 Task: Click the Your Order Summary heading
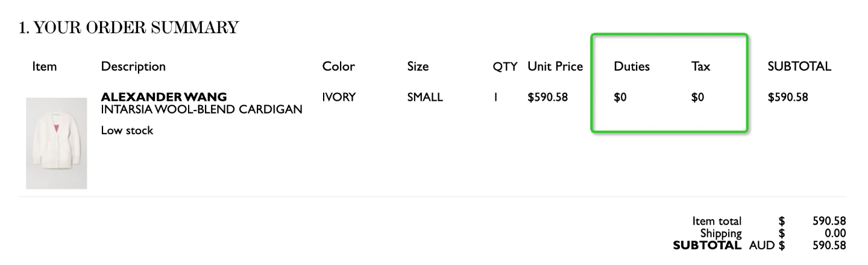129,28
